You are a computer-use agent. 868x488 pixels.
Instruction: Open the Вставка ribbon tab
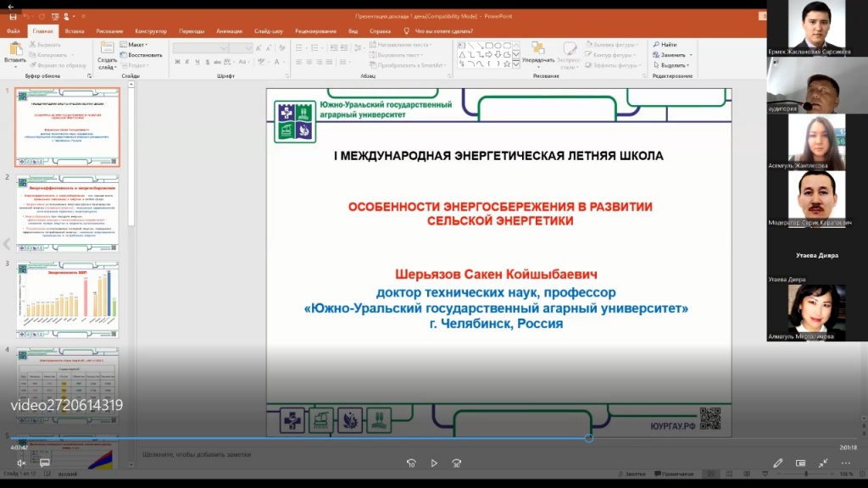[75, 31]
